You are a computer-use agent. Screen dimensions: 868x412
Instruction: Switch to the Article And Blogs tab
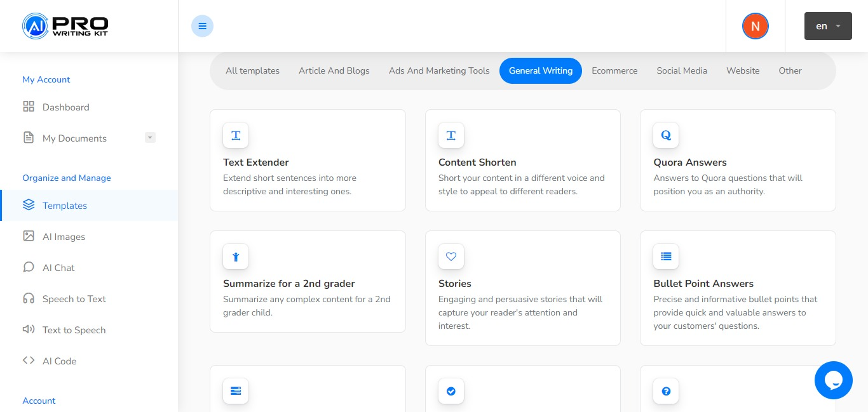click(334, 70)
